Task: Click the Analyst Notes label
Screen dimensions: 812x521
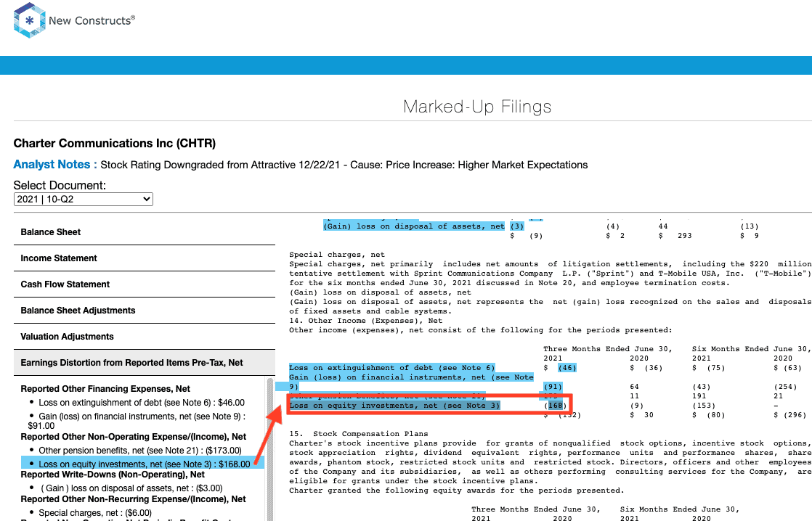Action: [55, 165]
